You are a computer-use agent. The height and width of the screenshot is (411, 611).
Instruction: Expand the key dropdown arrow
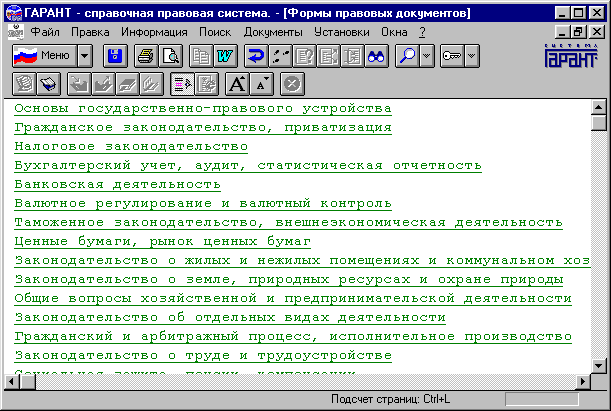click(472, 56)
